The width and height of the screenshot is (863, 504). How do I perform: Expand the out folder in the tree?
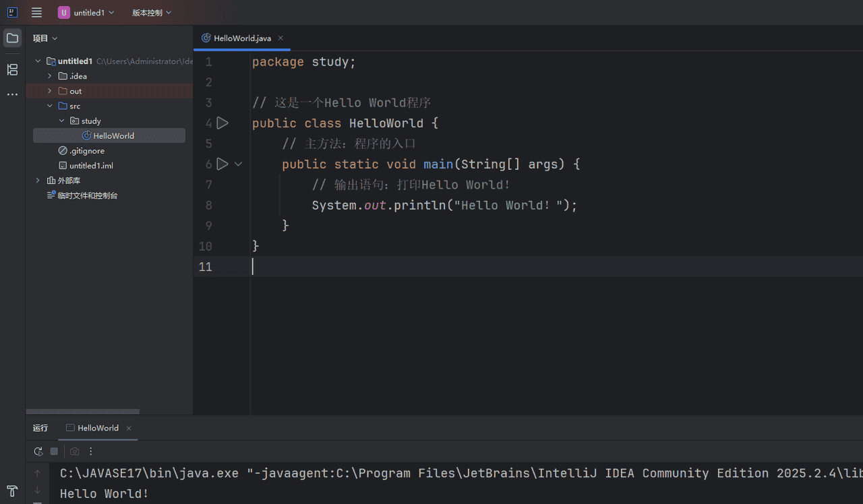[x=50, y=91]
